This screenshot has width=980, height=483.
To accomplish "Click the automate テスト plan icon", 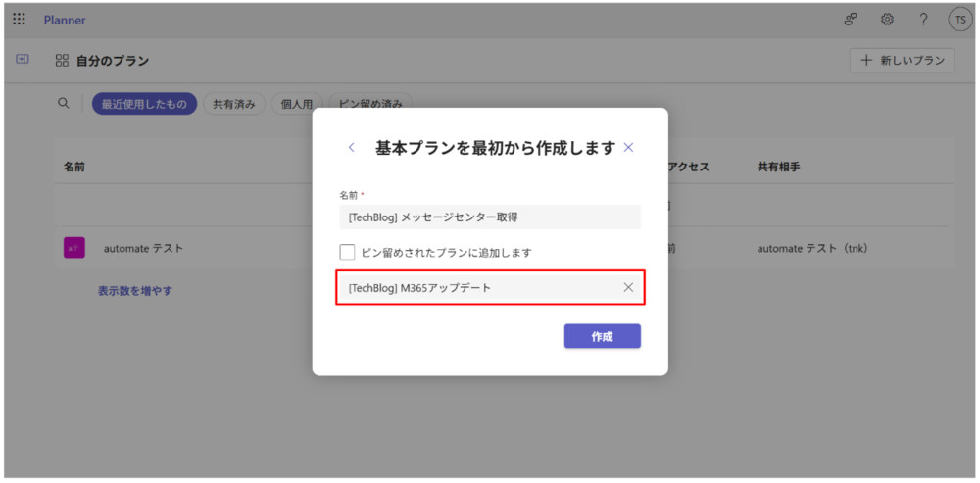I will coord(74,248).
